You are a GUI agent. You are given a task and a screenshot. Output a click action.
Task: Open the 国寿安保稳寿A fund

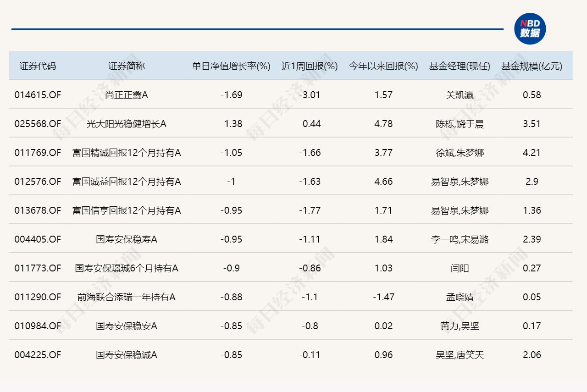(127, 239)
